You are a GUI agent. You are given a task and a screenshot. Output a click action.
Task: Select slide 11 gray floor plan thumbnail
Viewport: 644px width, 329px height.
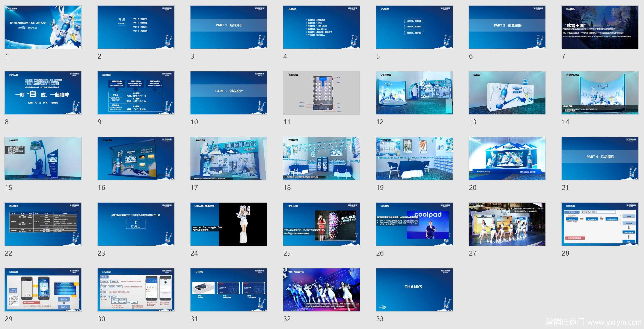pyautogui.click(x=322, y=93)
